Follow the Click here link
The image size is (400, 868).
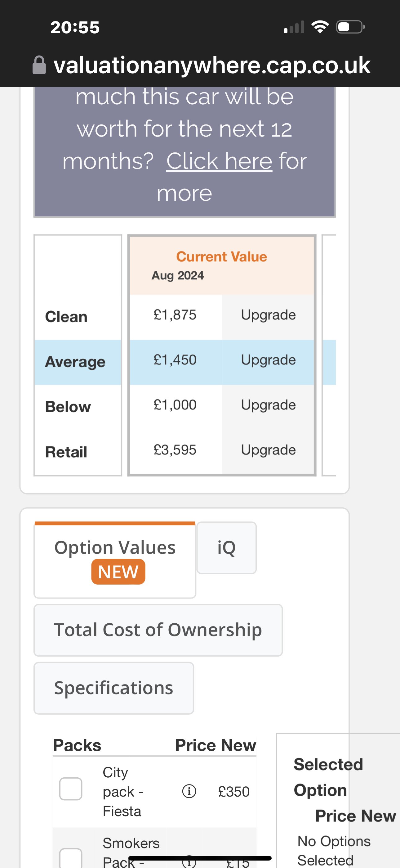coord(219,161)
